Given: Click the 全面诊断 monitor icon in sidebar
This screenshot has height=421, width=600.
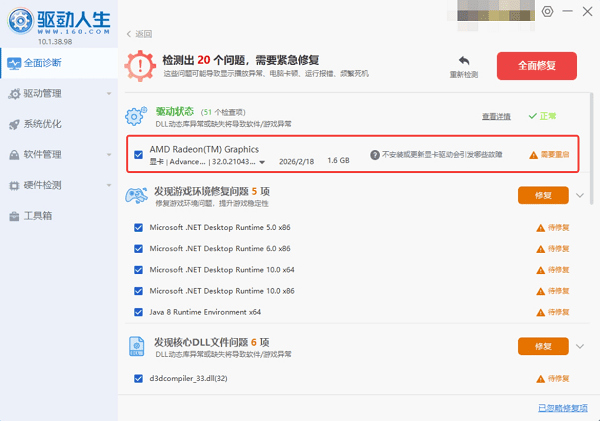Looking at the screenshot, I should tap(14, 64).
